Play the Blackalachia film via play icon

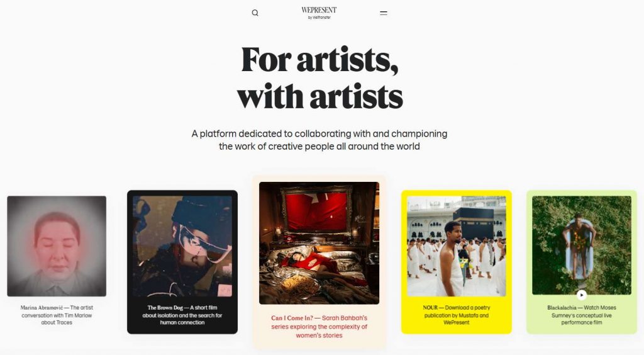582,295
